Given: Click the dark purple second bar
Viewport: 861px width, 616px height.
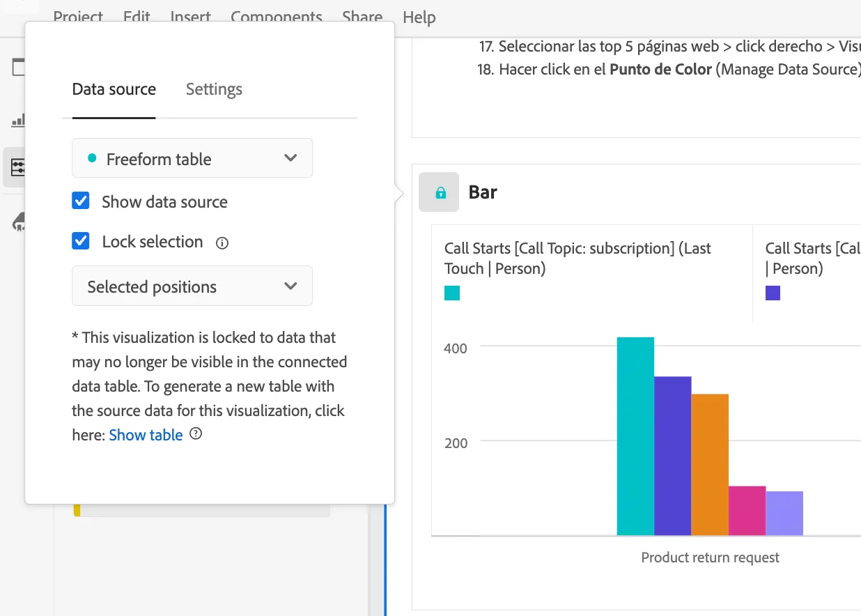Looking at the screenshot, I should 673,456.
